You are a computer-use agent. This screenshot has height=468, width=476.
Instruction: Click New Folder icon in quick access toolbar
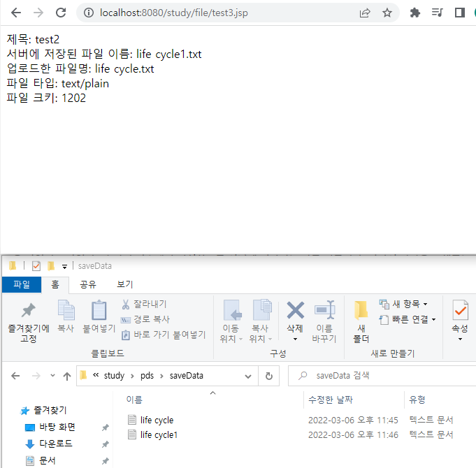click(x=51, y=266)
